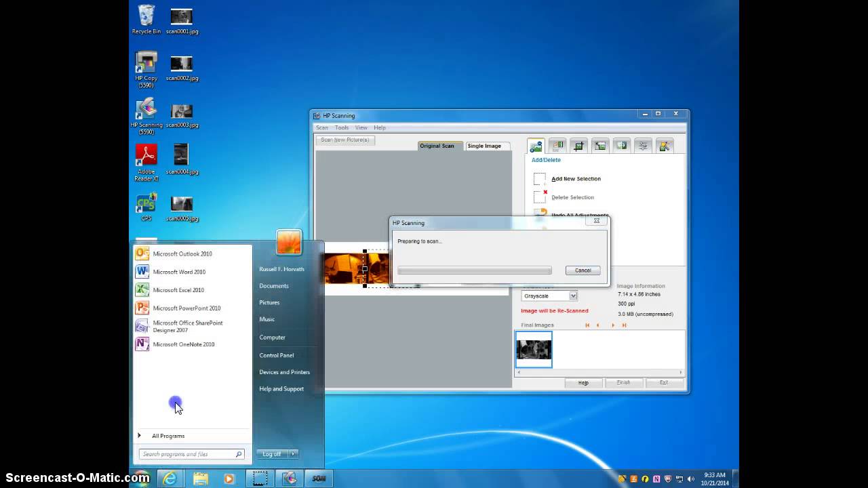868x488 pixels.
Task: Open the shutdown options arrow beside Log off
Action: (x=294, y=454)
